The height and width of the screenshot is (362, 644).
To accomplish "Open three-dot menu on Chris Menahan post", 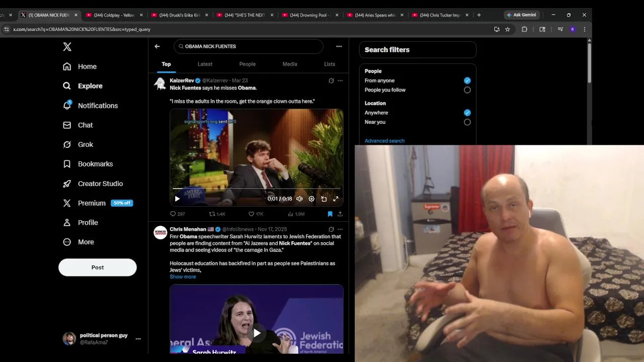I will click(340, 229).
